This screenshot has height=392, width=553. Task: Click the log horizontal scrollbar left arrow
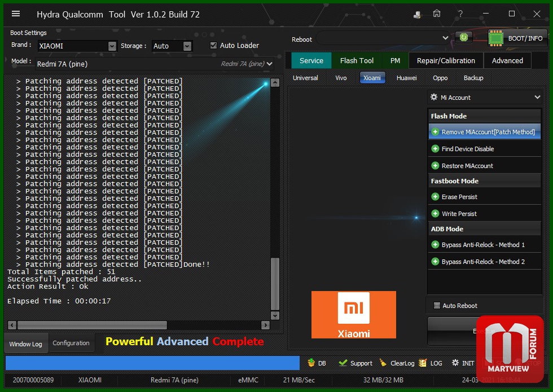click(x=12, y=325)
